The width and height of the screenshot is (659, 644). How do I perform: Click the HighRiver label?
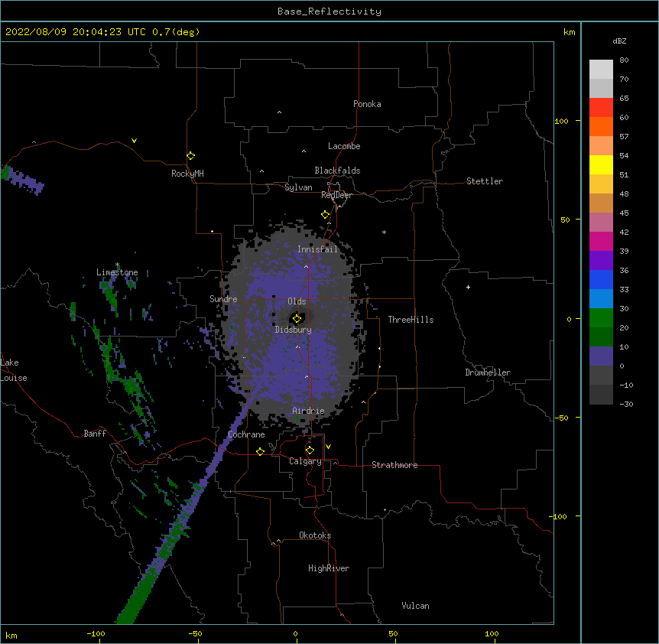click(x=329, y=568)
